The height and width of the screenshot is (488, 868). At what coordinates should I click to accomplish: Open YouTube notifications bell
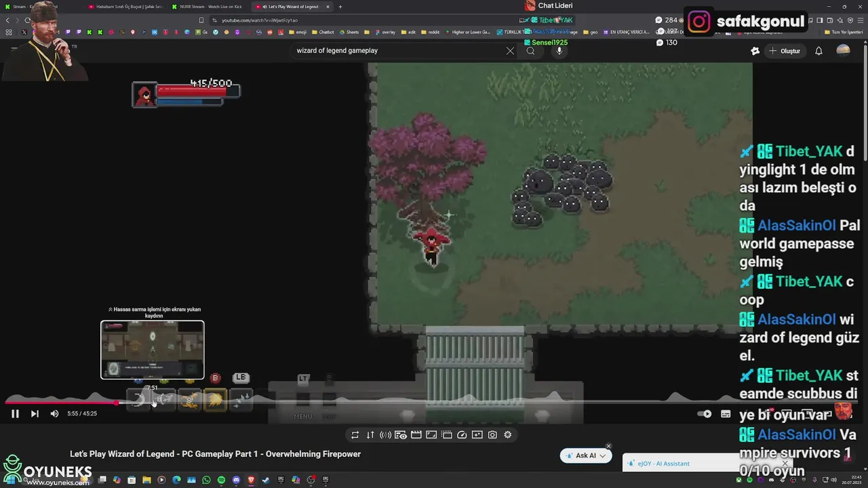click(x=818, y=51)
